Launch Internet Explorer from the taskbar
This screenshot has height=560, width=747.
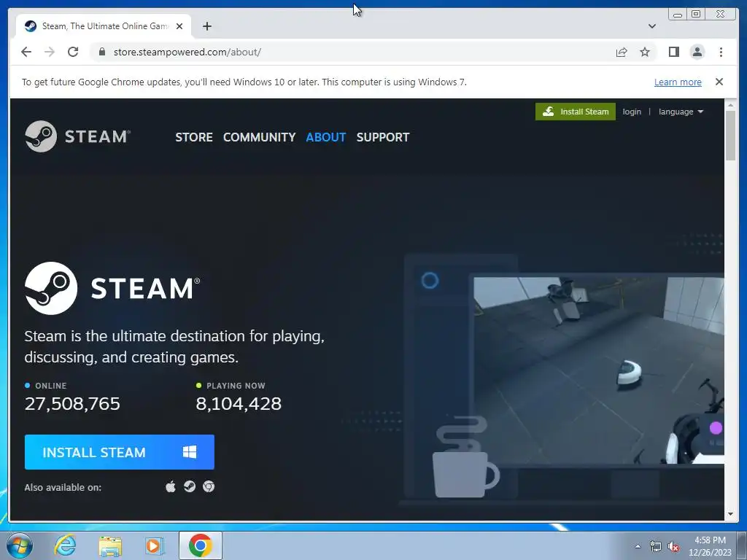65,545
